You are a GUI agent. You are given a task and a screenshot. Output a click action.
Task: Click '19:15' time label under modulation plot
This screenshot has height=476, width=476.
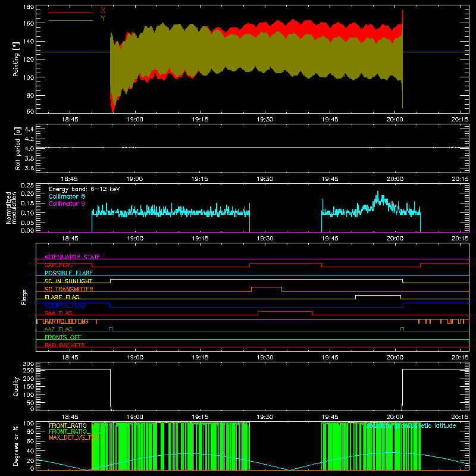(200, 239)
